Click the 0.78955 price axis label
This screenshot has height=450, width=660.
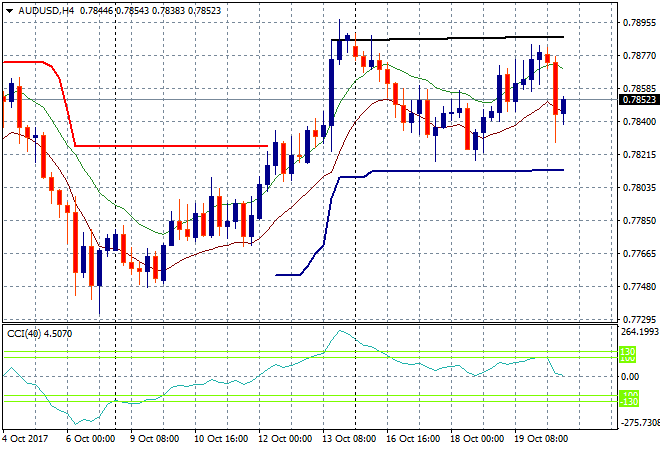639,23
